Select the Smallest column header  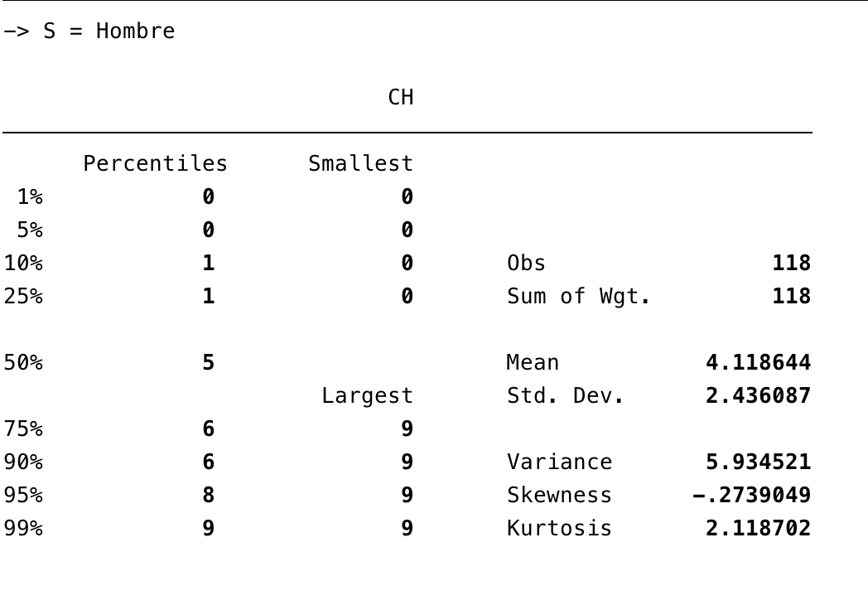coord(360,164)
